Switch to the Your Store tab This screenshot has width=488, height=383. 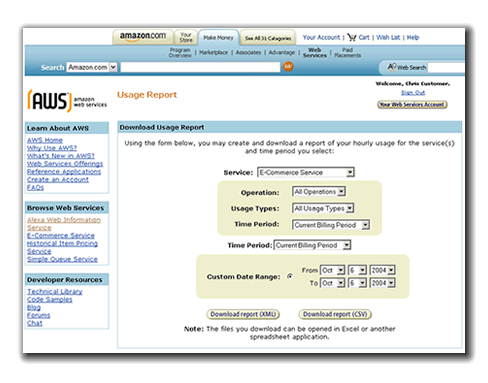(x=186, y=37)
